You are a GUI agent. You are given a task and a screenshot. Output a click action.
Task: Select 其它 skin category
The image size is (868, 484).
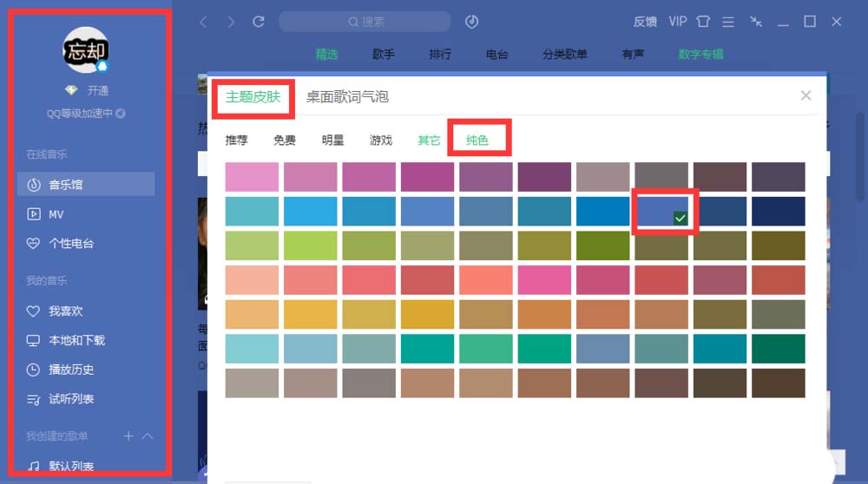coord(429,140)
